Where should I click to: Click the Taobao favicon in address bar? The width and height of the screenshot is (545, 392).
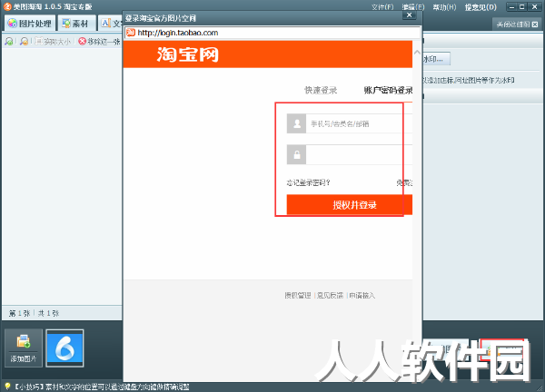coord(131,33)
